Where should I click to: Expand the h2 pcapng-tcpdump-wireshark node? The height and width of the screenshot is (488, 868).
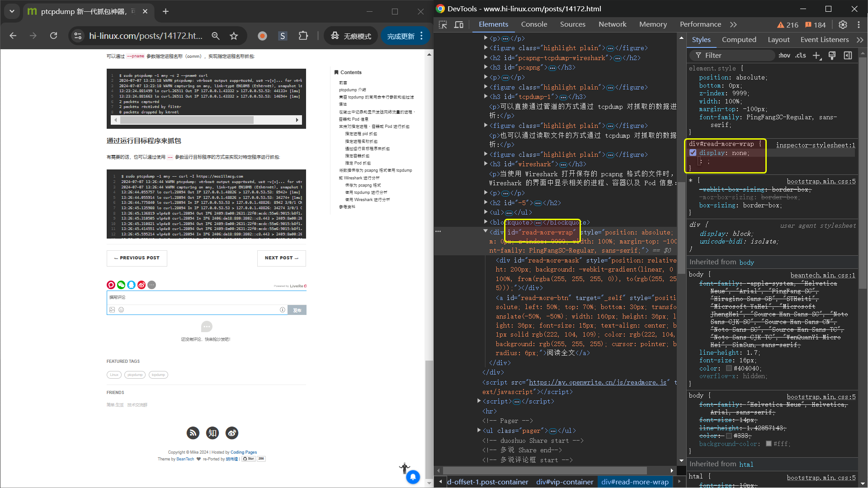(x=486, y=58)
